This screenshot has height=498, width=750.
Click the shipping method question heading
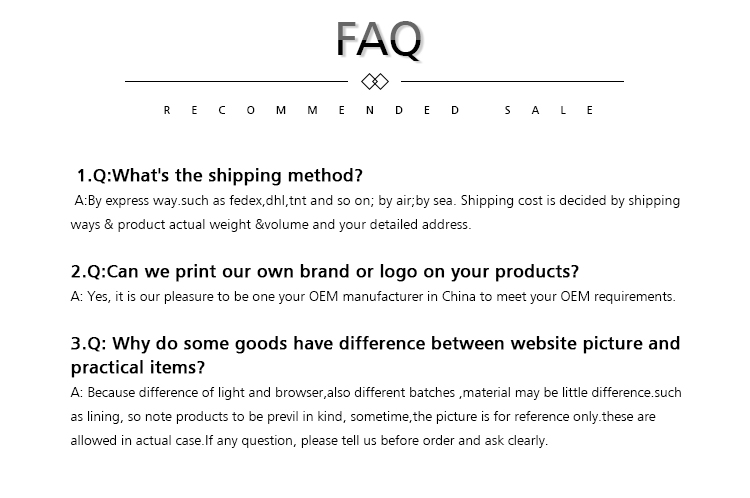coord(220,176)
